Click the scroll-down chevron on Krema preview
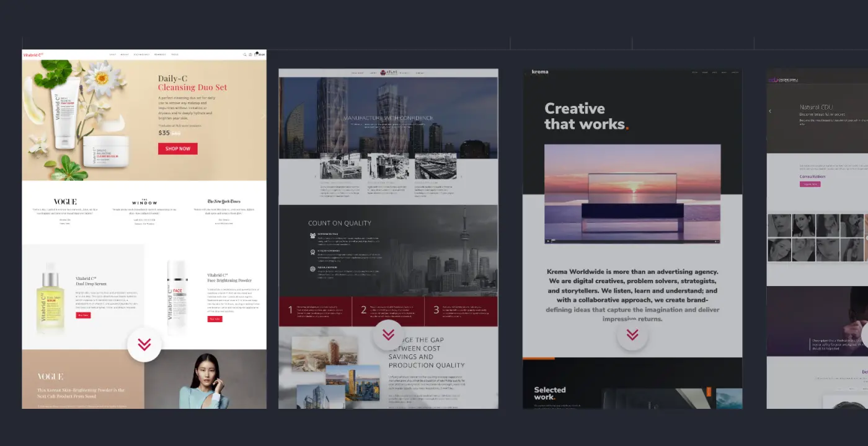 tap(632, 335)
